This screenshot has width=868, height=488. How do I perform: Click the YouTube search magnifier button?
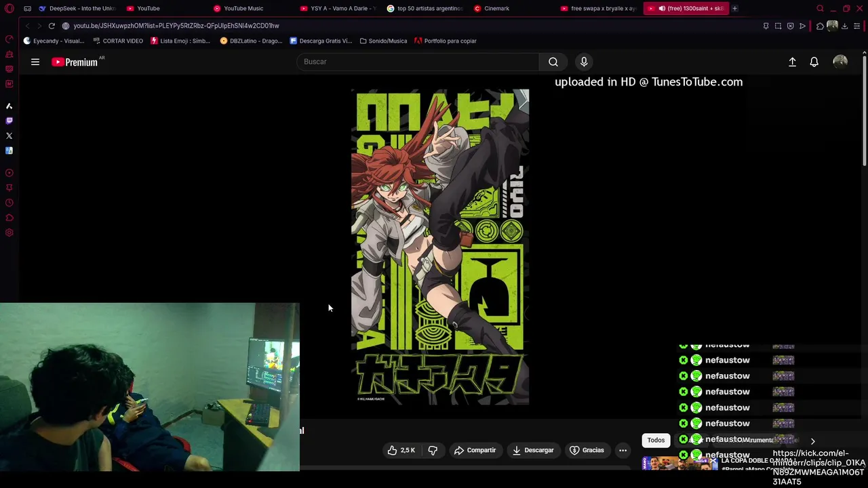pyautogui.click(x=553, y=62)
